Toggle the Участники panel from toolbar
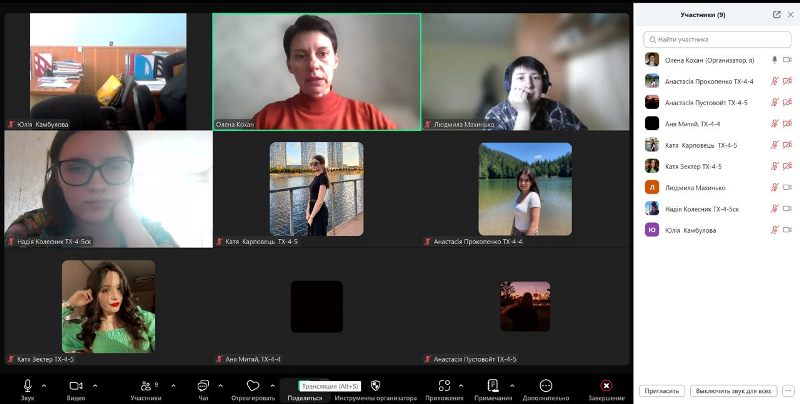800x404 pixels. (x=146, y=390)
